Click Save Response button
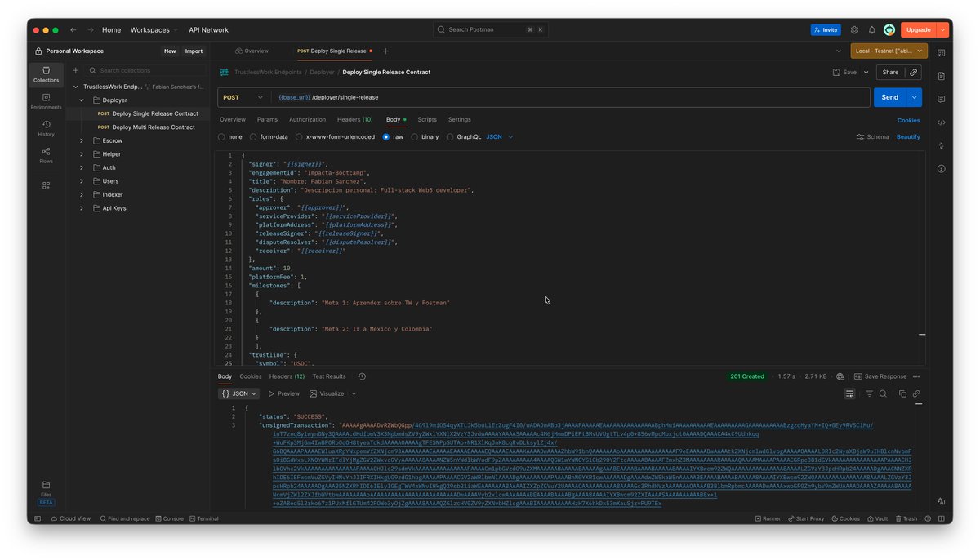980x560 pixels. [x=880, y=376]
